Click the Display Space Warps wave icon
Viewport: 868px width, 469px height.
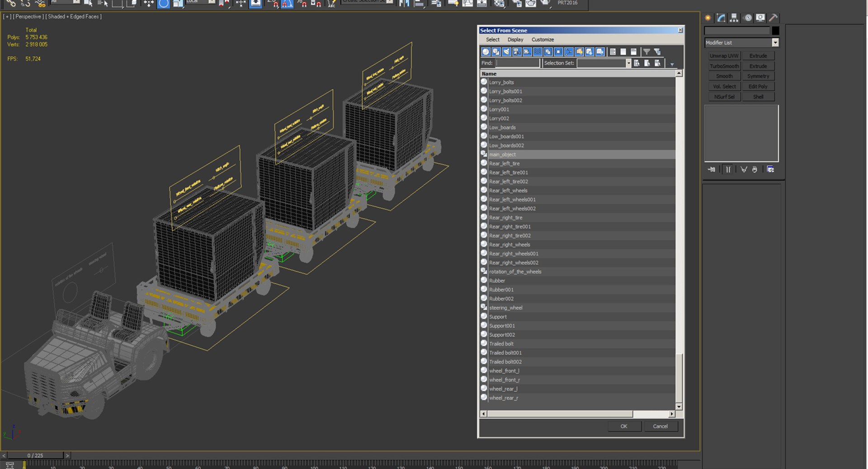[538, 52]
